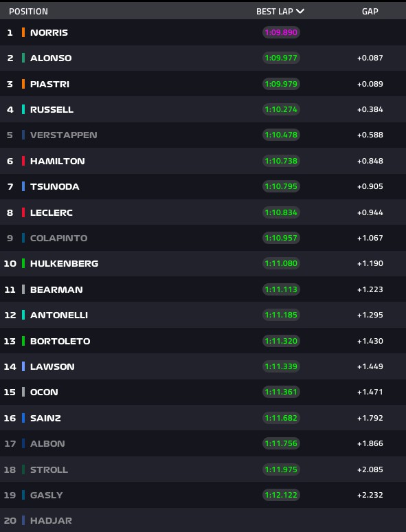Click Bortoleto's 1:11.320 lap badge

pyautogui.click(x=281, y=341)
